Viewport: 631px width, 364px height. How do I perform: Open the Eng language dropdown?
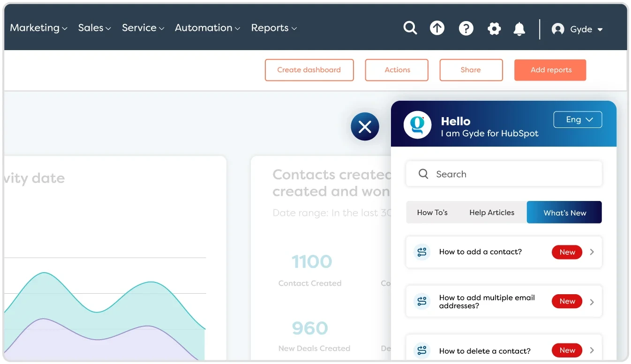(578, 119)
